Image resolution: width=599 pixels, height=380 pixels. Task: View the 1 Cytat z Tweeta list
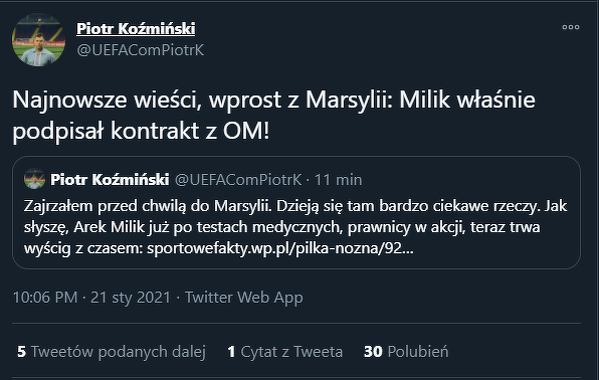tap(285, 352)
